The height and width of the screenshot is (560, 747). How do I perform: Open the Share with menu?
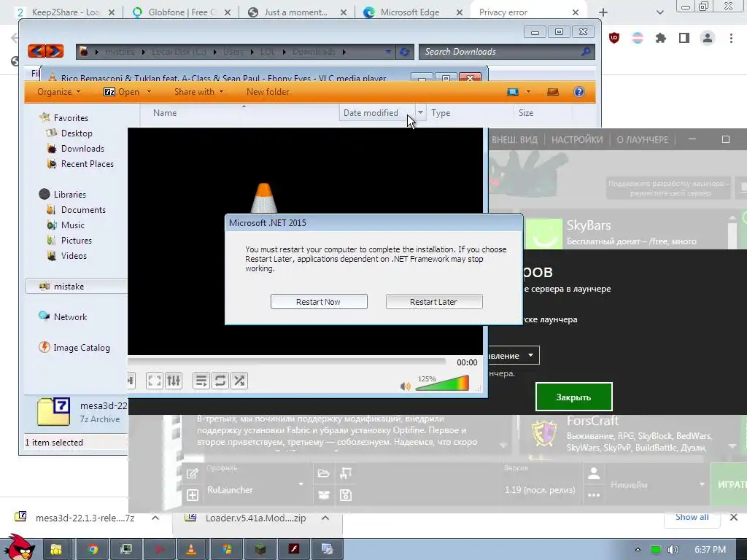(198, 92)
